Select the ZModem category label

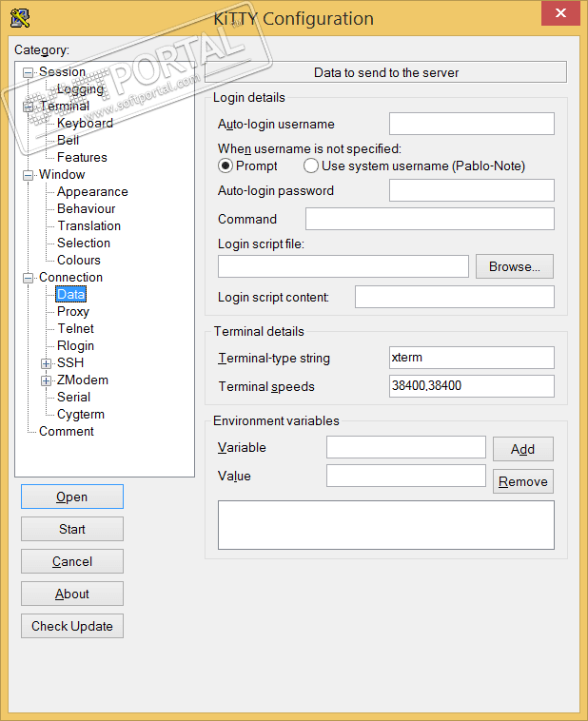[x=83, y=380]
